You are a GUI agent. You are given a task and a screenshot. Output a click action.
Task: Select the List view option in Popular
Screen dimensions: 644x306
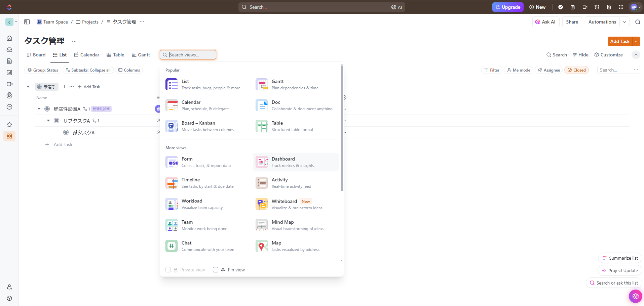point(206,85)
